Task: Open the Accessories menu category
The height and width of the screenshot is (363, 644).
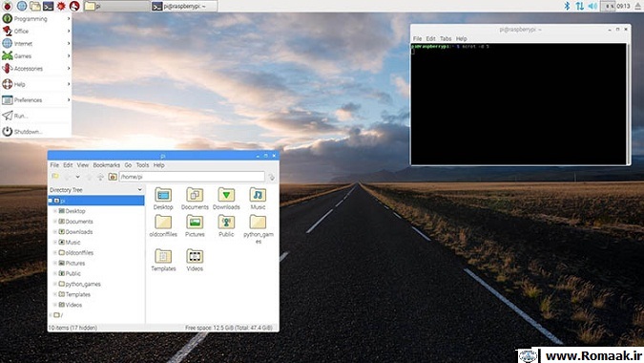Action: pos(35,68)
